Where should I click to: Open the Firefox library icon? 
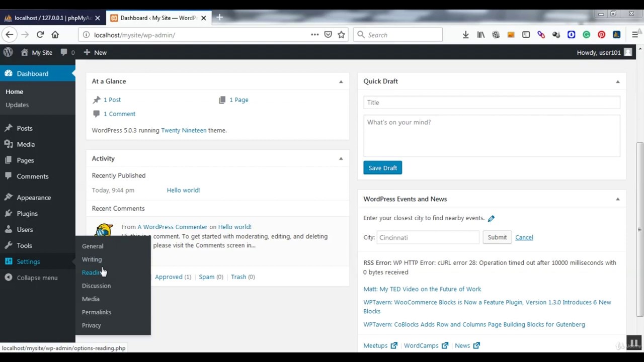click(x=481, y=35)
